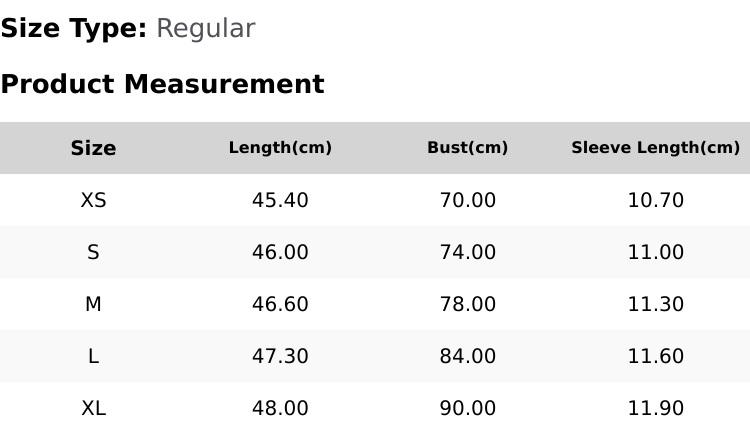Click the Product Measurement heading
750x434 pixels.
[x=163, y=84]
